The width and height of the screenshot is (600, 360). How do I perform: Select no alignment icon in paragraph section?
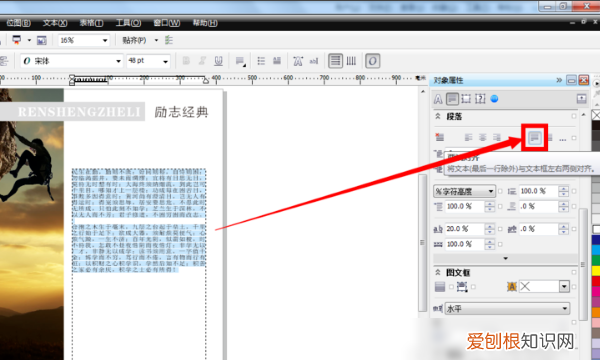(x=440, y=137)
